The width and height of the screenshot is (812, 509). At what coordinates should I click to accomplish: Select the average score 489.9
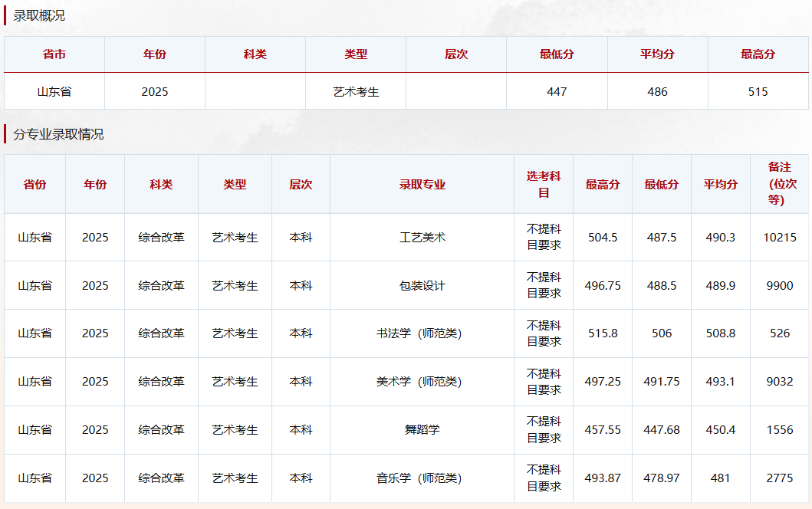tap(720, 286)
